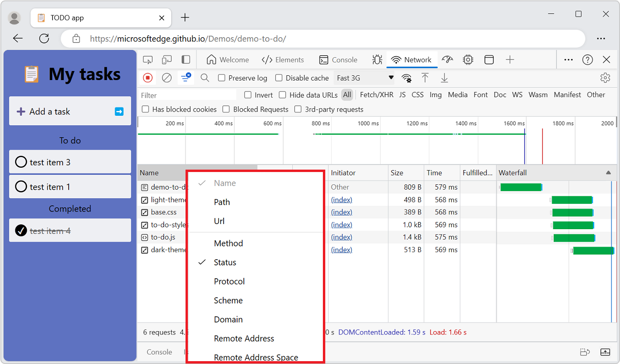Export the network log as HAR
This screenshot has height=364, width=620.
click(444, 78)
